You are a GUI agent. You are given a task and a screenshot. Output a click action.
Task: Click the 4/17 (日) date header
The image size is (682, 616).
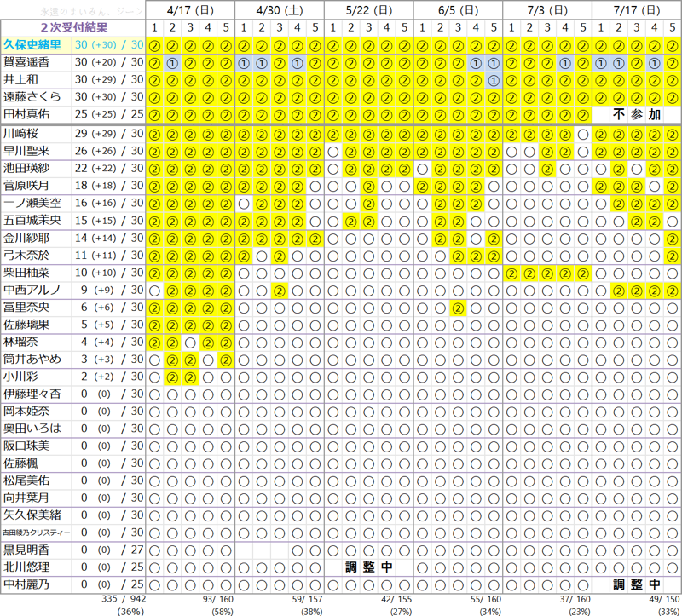(x=190, y=10)
